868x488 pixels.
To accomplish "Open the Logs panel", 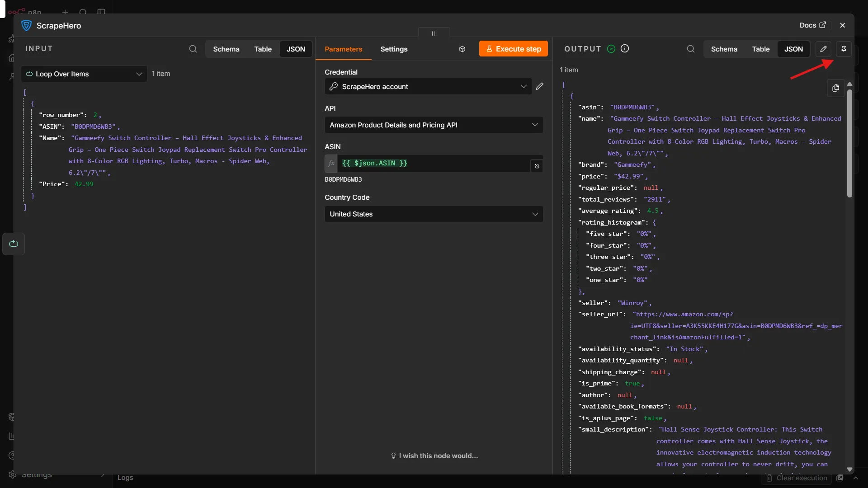I will pos(125,478).
